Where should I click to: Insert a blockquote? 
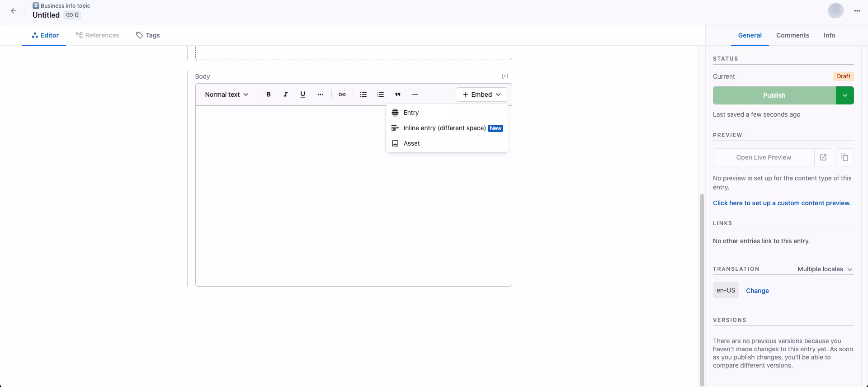(398, 94)
